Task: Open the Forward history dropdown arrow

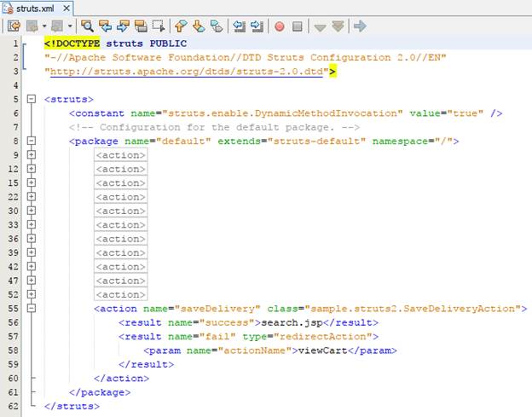Action: point(70,26)
